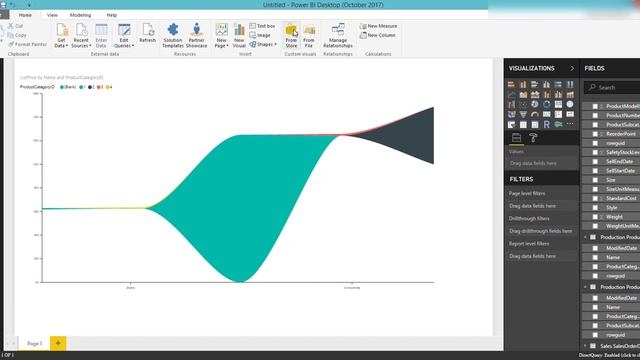640x360 pixels.
Task: Click the Cut button
Action: 16,26
